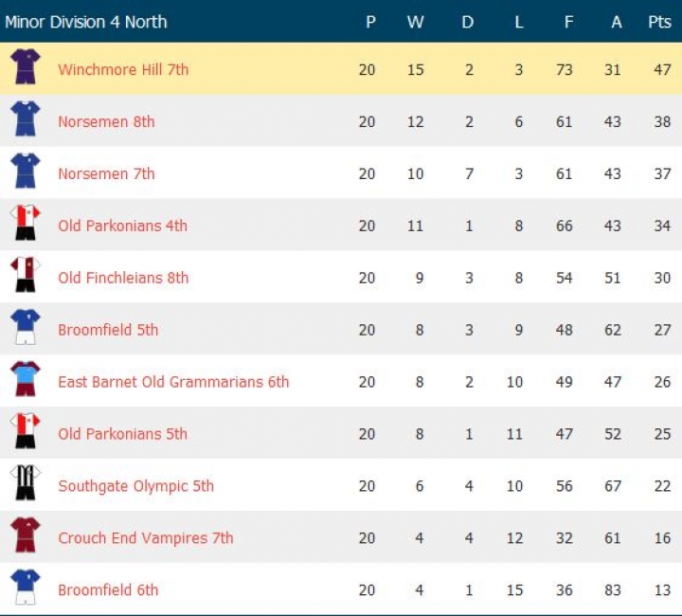Go to Old Parkonians 5th team link
Viewport: 682px width, 616px height.
[x=122, y=434]
